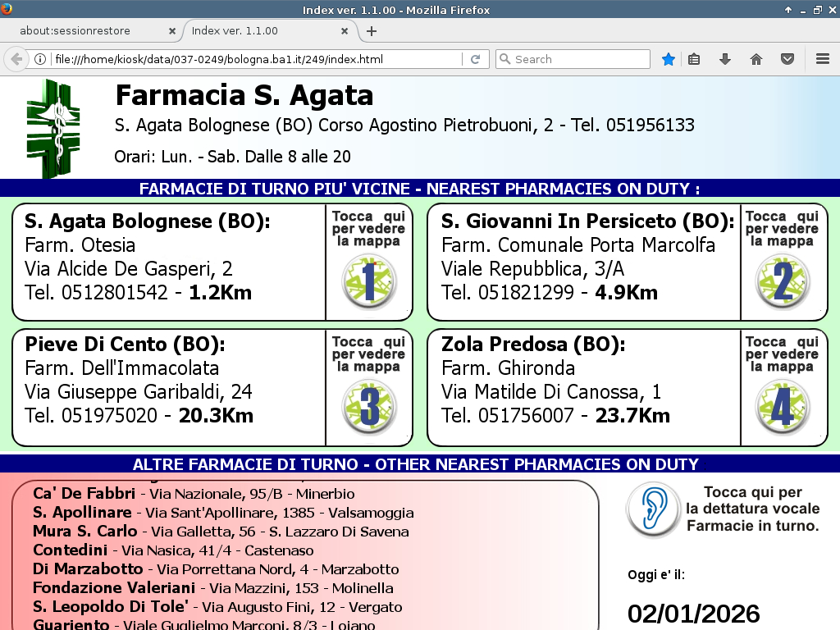Image resolution: width=840 pixels, height=630 pixels.
Task: Show bookmarks library list icon
Action: [694, 59]
